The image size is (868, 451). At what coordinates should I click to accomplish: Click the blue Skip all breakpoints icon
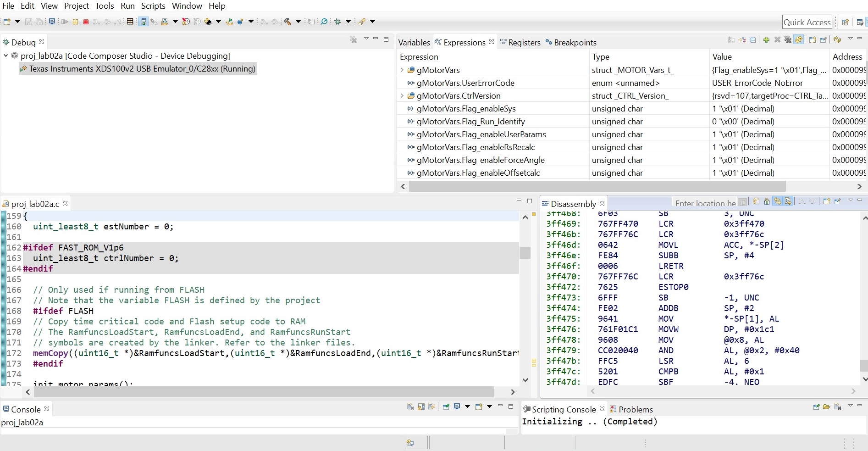(x=324, y=22)
